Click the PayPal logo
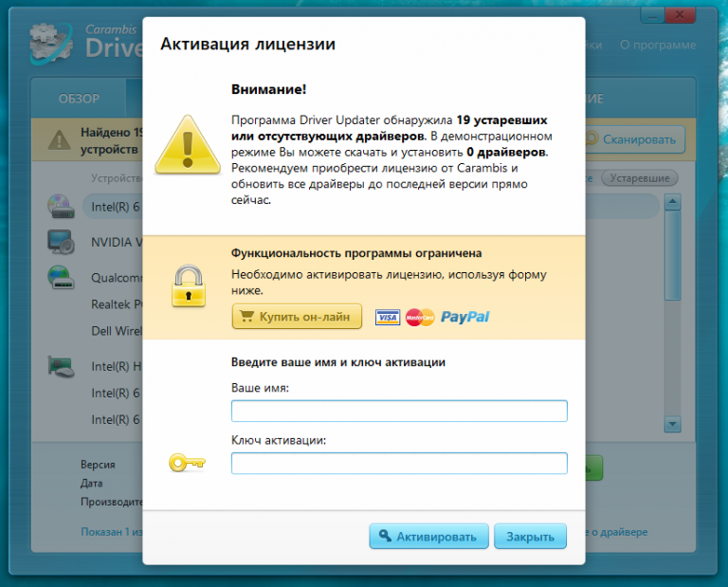Screen dimensions: 728x587 464,317
